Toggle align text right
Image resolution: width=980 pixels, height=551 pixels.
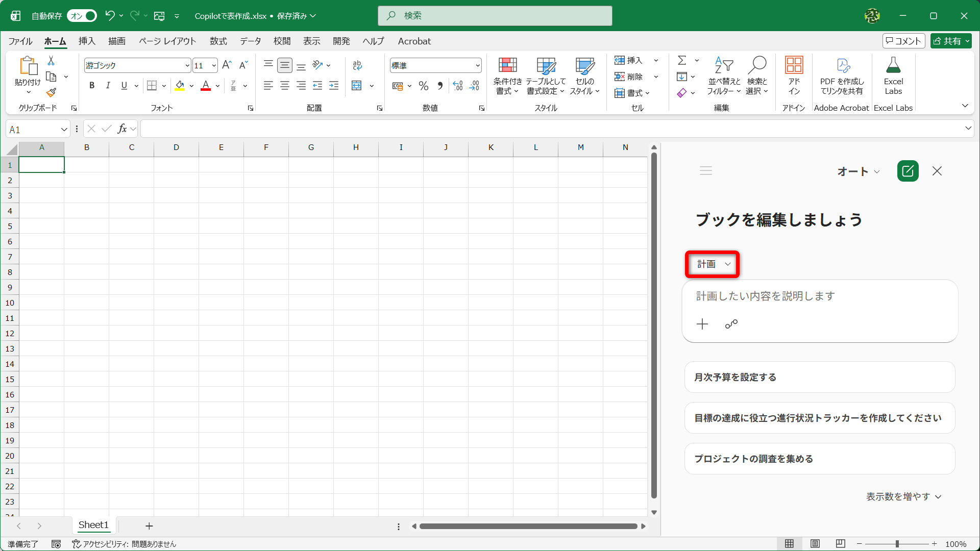coord(301,86)
